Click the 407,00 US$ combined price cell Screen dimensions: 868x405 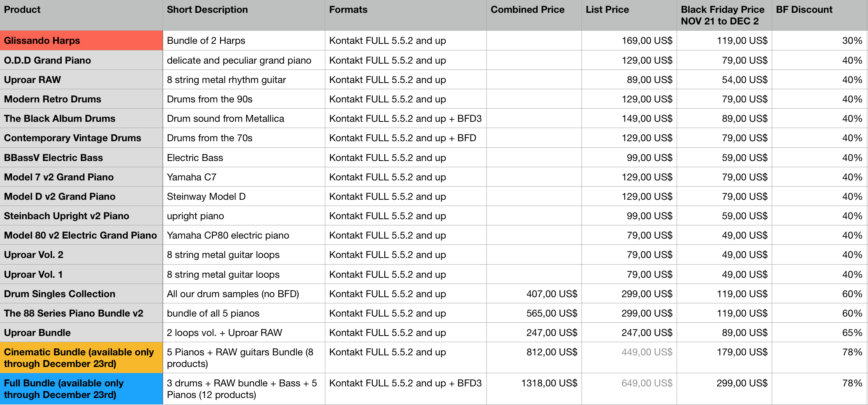534,294
